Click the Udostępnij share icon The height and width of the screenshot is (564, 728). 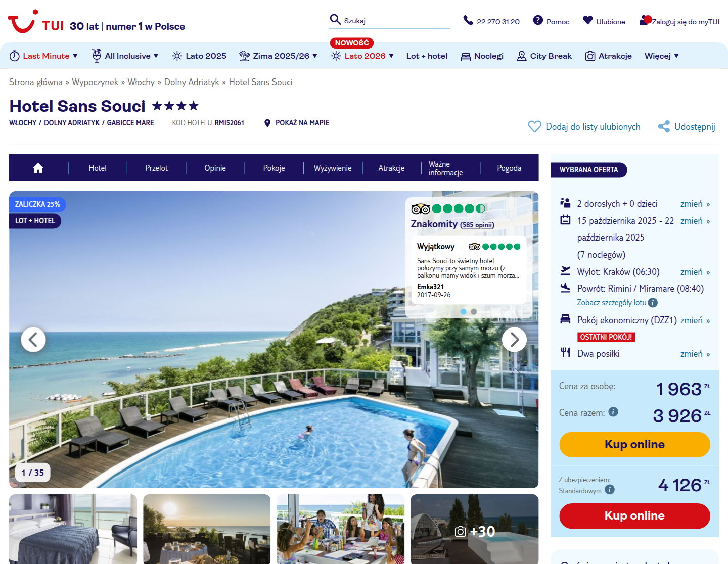pyautogui.click(x=664, y=127)
